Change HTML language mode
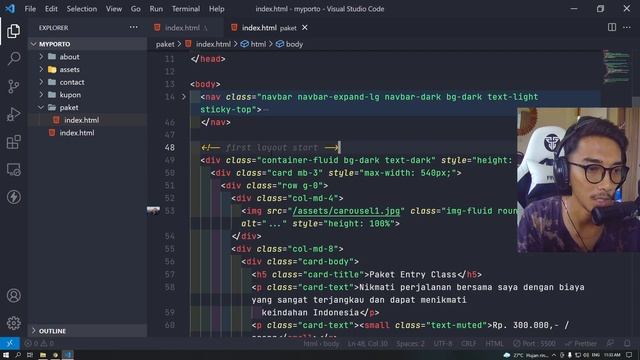The width and height of the screenshot is (640, 360). (494, 344)
